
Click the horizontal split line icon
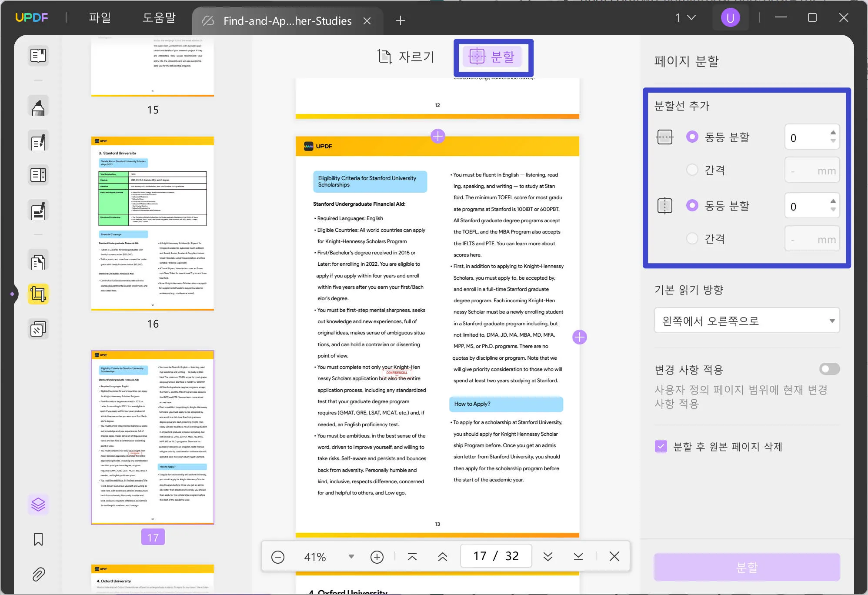(664, 137)
